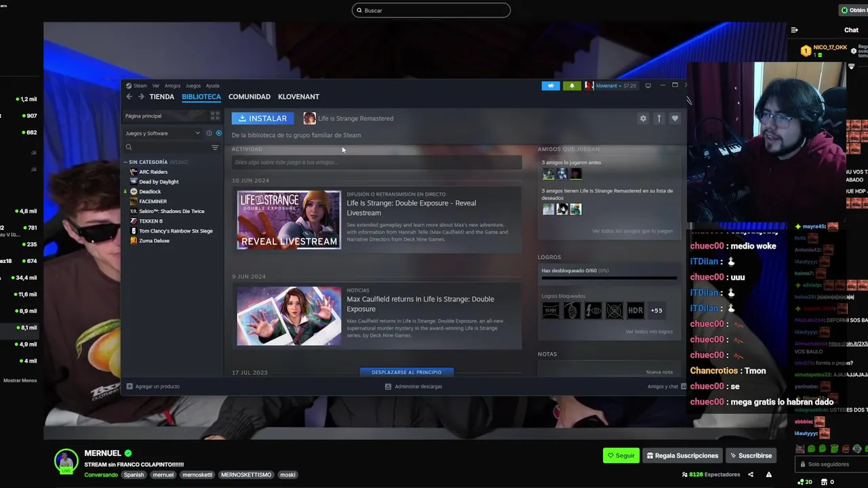Go forward with the Steam forward arrow

[x=141, y=97]
